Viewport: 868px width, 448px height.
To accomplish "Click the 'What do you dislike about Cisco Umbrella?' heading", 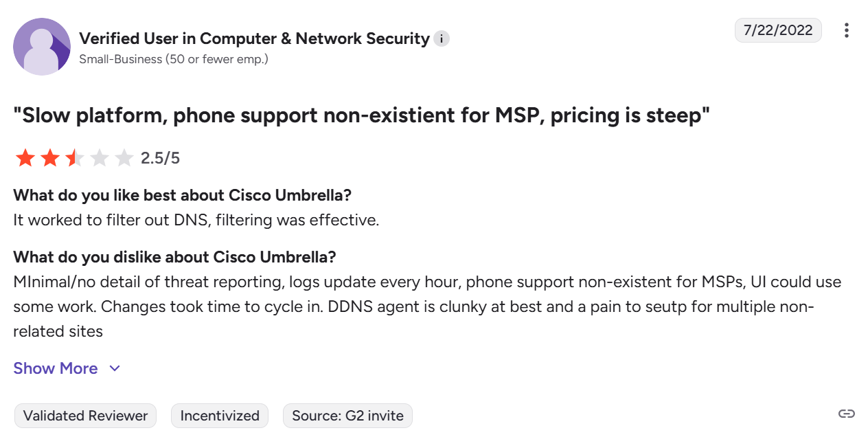I will (x=174, y=257).
